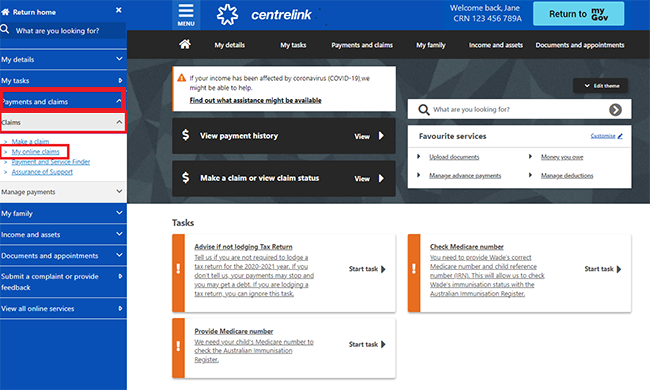Screen dimensions: 650x390
Task: Close the sidebar with the X icon
Action: (119, 10)
